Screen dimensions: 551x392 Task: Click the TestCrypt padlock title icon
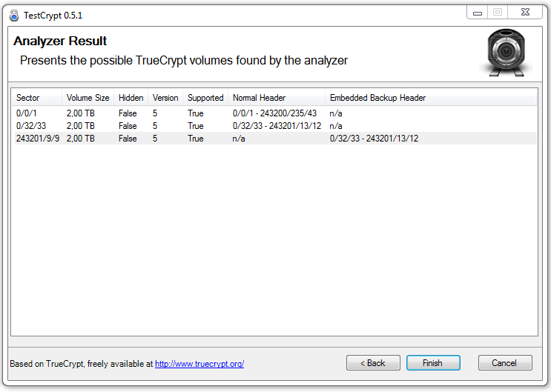tap(14, 16)
